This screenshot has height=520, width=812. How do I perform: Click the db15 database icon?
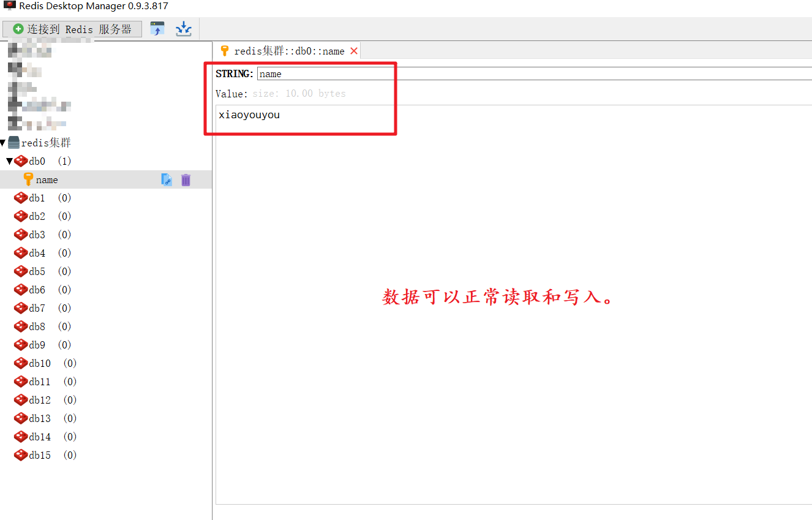[21, 455]
